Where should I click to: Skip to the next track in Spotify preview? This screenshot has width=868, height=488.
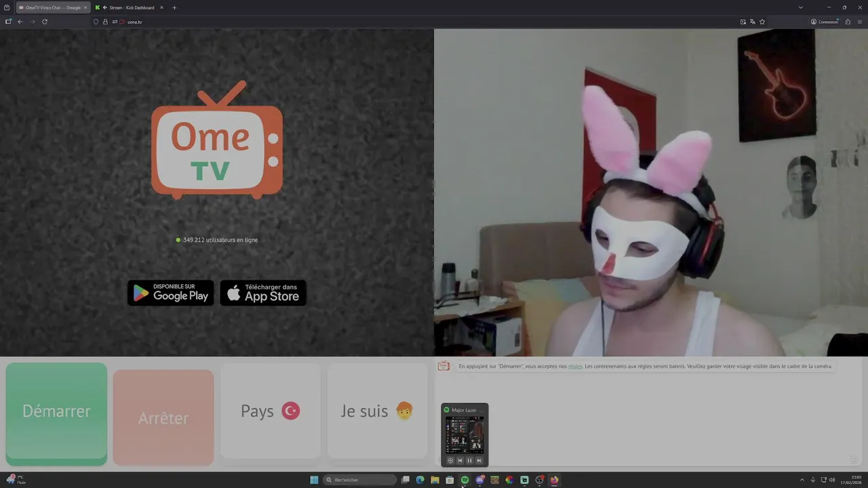[x=479, y=460]
